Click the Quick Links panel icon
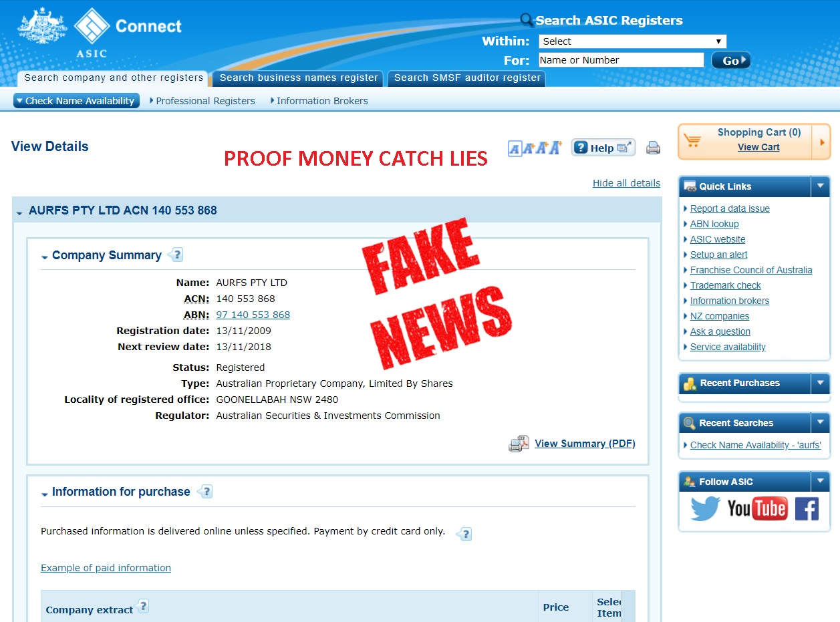The image size is (840, 622). coord(690,186)
